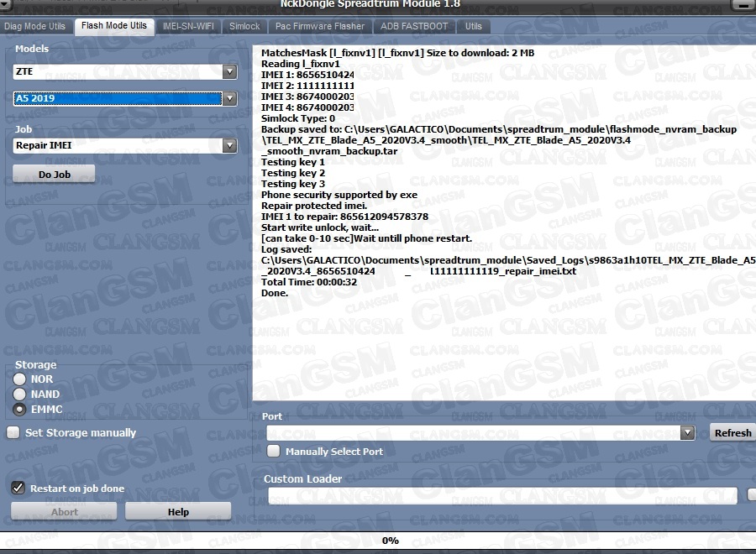Click the 0% progress bar

pyautogui.click(x=378, y=541)
